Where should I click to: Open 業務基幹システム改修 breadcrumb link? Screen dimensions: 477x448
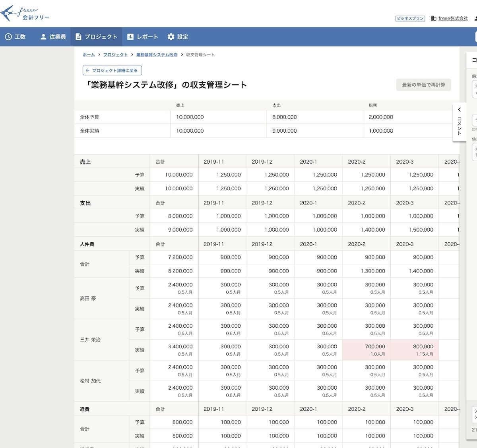157,55
